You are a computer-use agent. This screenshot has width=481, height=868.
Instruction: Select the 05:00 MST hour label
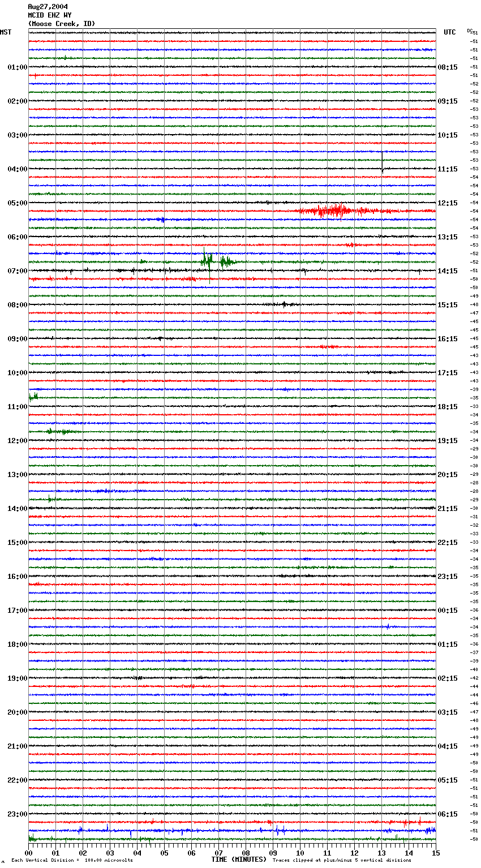click(x=18, y=203)
